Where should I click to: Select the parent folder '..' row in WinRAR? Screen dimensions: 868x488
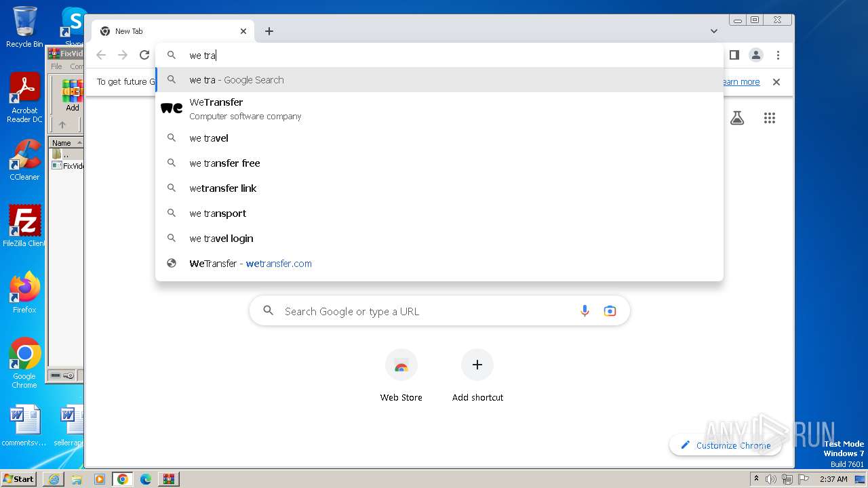(x=66, y=155)
